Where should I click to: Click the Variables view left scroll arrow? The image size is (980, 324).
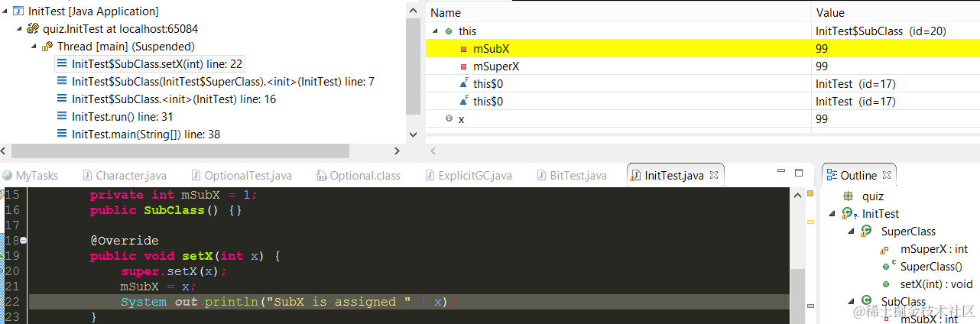[x=433, y=151]
